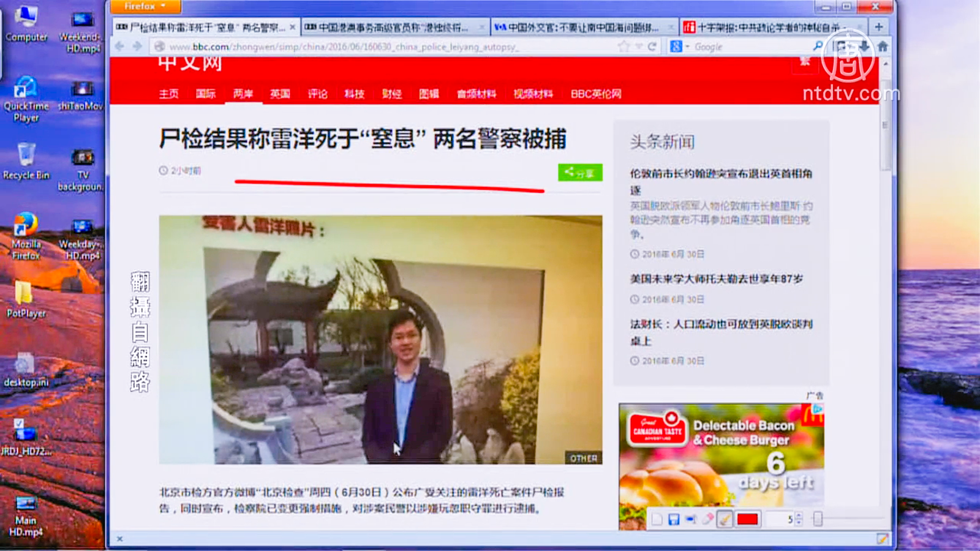Screen dimensions: 980x551
Task: Open the orange Firefox menu button
Action: pyautogui.click(x=145, y=7)
